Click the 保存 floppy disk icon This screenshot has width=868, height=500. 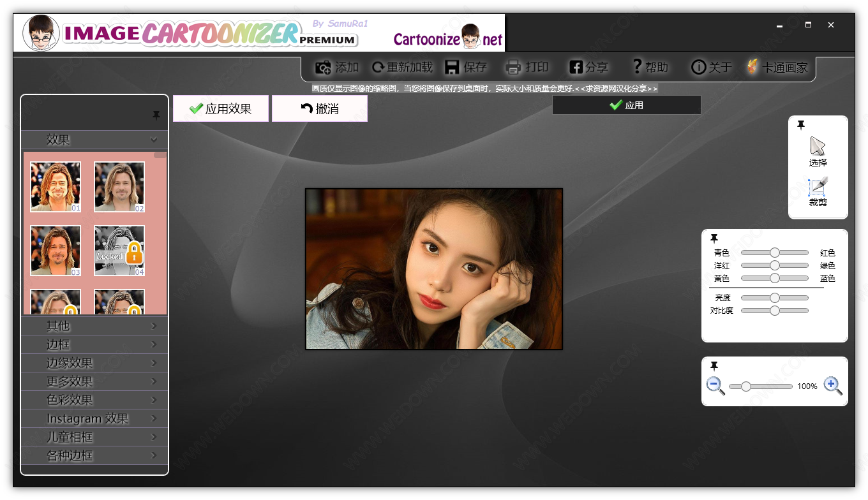(x=453, y=67)
